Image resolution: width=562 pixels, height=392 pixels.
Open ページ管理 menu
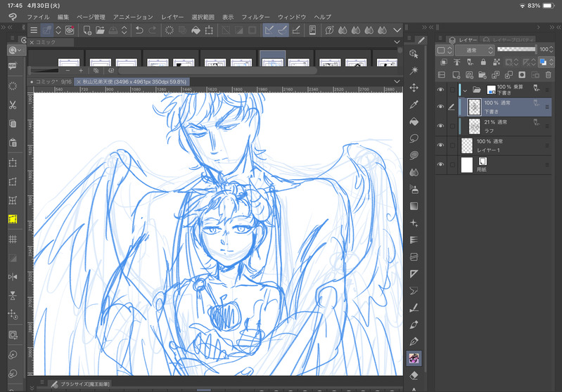91,17
